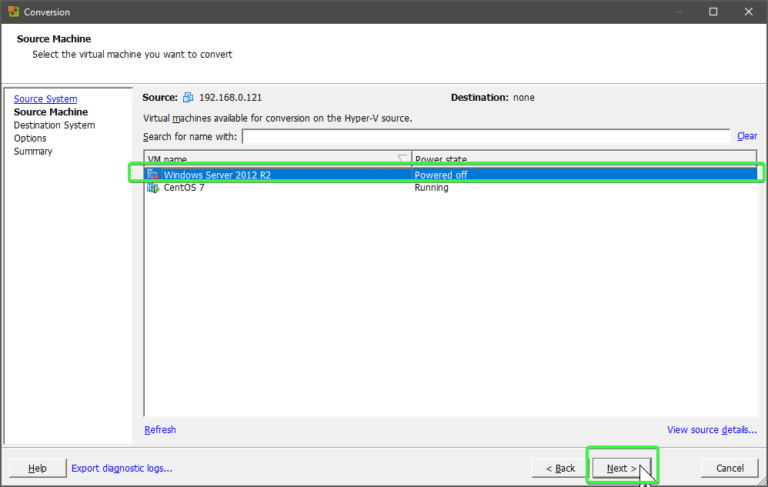The height and width of the screenshot is (487, 768).
Task: Clear the name search filter
Action: point(746,136)
